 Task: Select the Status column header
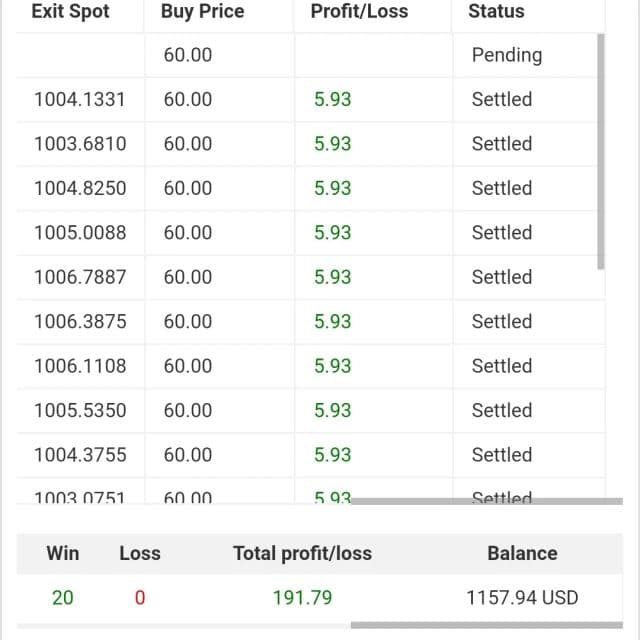[x=496, y=11]
